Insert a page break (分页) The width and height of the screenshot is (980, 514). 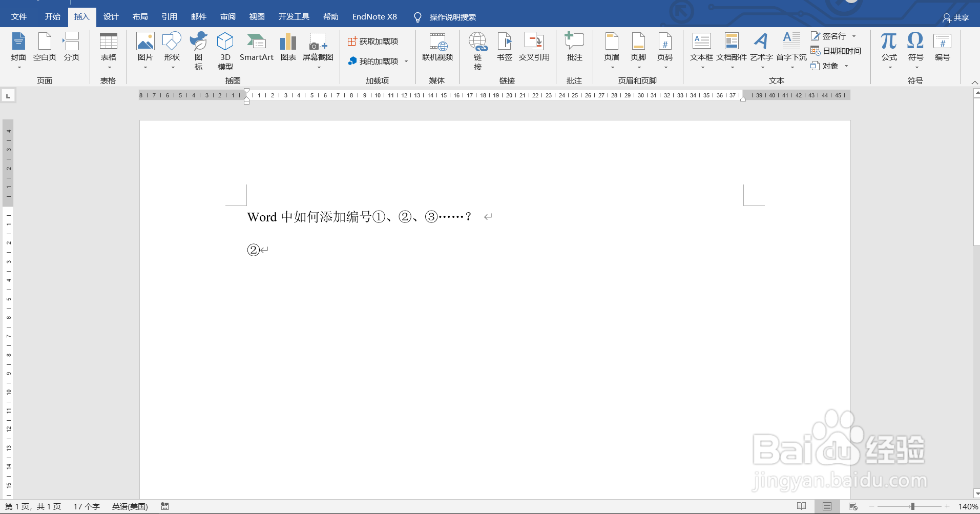[x=72, y=47]
